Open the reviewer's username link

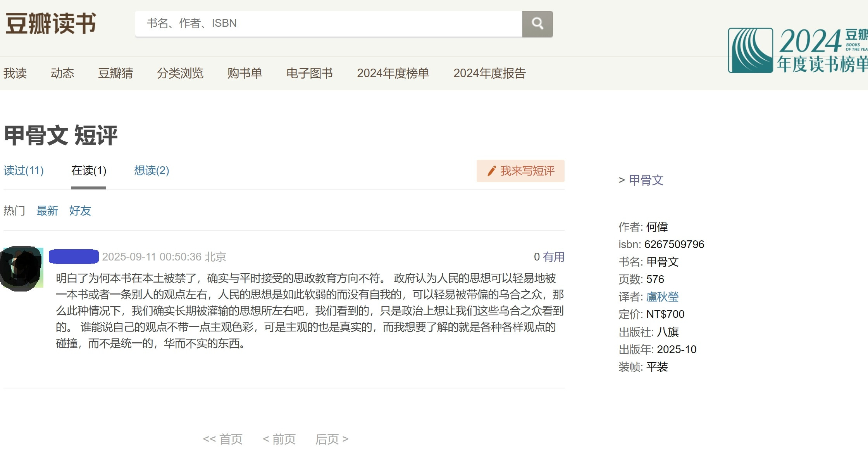[74, 257]
